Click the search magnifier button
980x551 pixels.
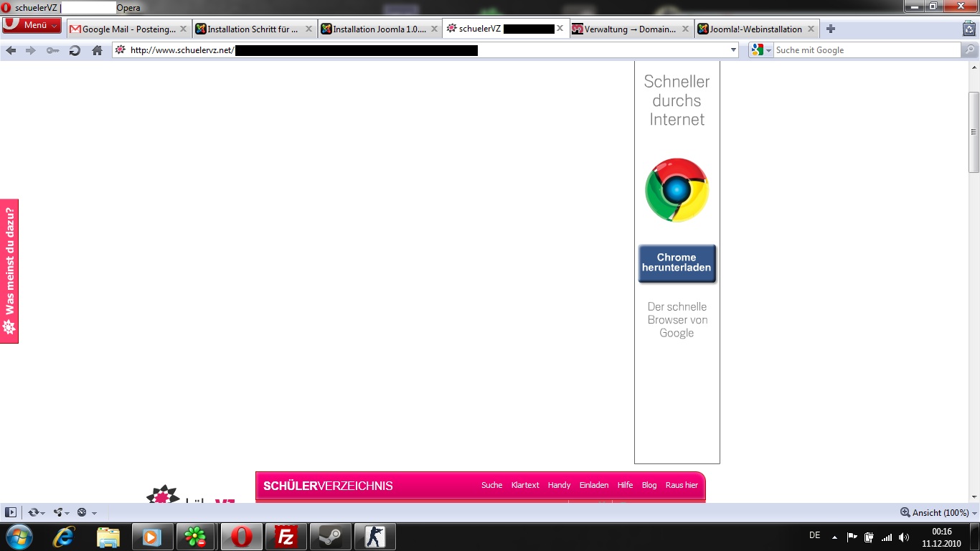(969, 50)
